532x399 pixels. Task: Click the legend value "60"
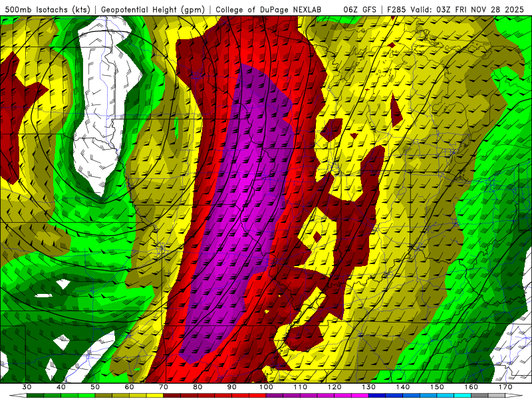pyautogui.click(x=129, y=387)
